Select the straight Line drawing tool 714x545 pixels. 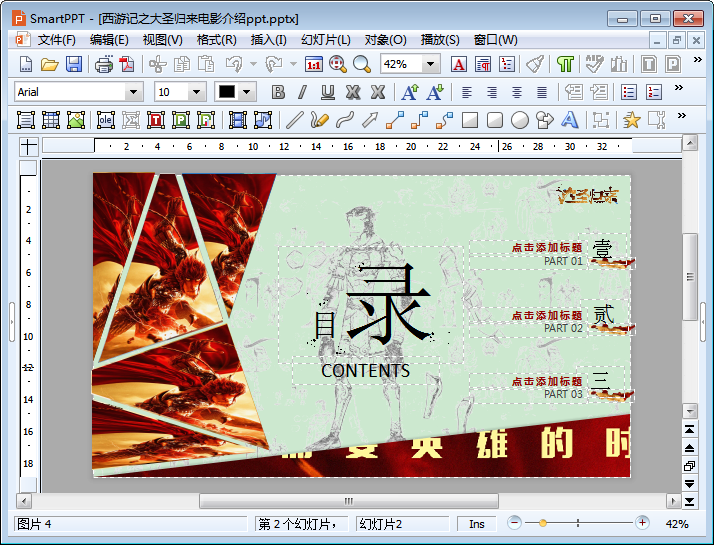coord(295,120)
